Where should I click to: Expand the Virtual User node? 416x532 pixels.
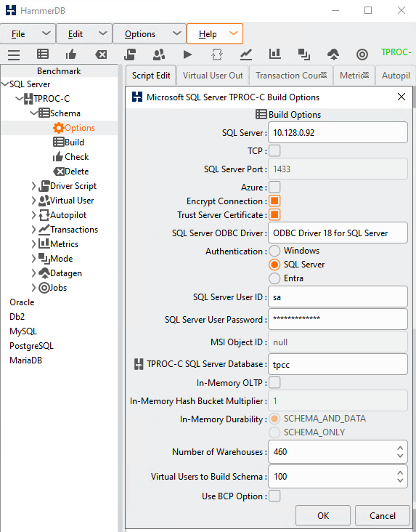(x=33, y=201)
